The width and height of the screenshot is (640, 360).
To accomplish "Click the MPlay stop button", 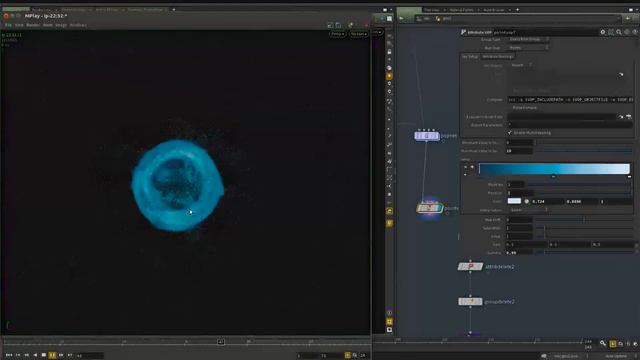I will 44,356.
